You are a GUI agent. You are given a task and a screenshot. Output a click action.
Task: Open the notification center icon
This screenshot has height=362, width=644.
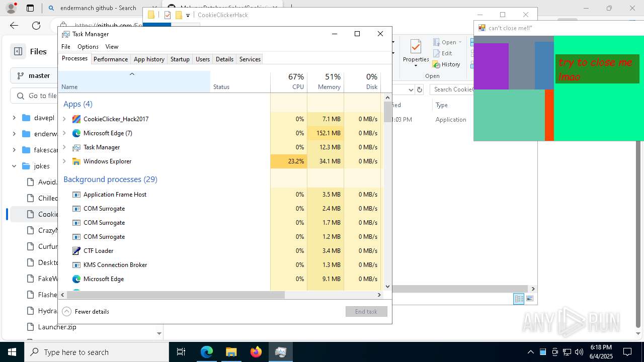tap(627, 352)
